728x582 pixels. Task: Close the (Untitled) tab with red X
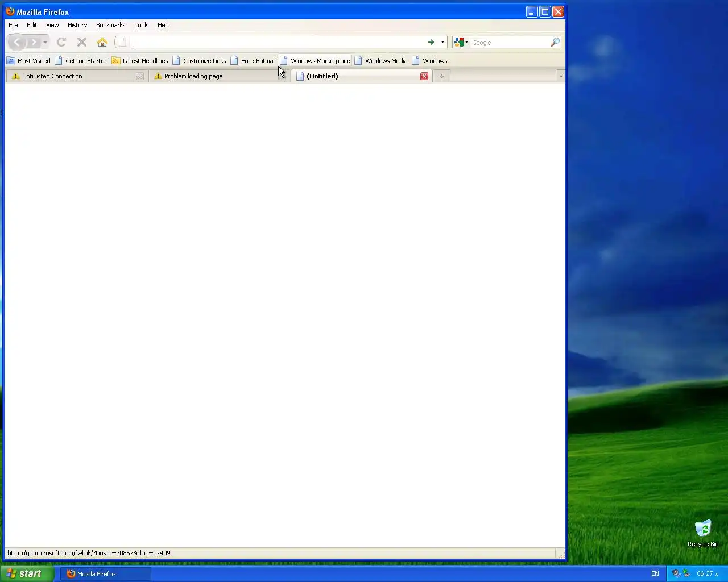pos(424,76)
